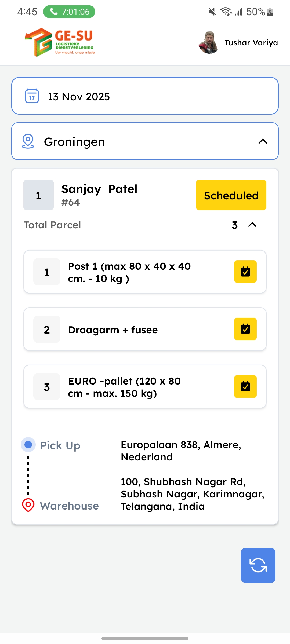Tap the battery icon in status bar
The image size is (290, 644).
tap(270, 12)
